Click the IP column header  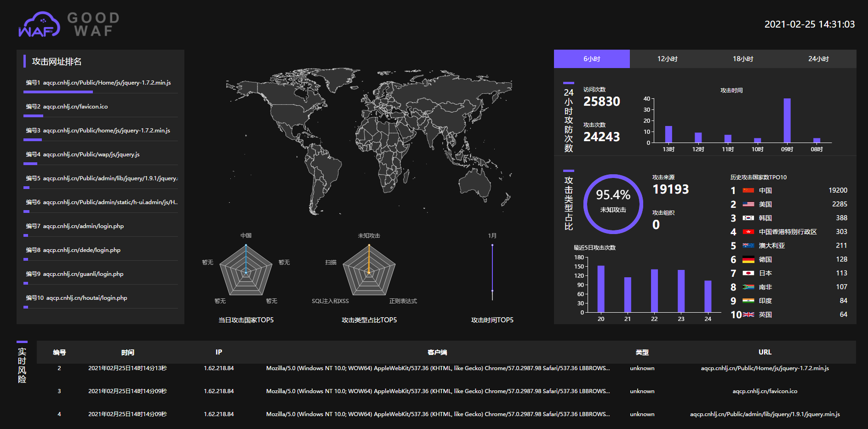(x=219, y=352)
